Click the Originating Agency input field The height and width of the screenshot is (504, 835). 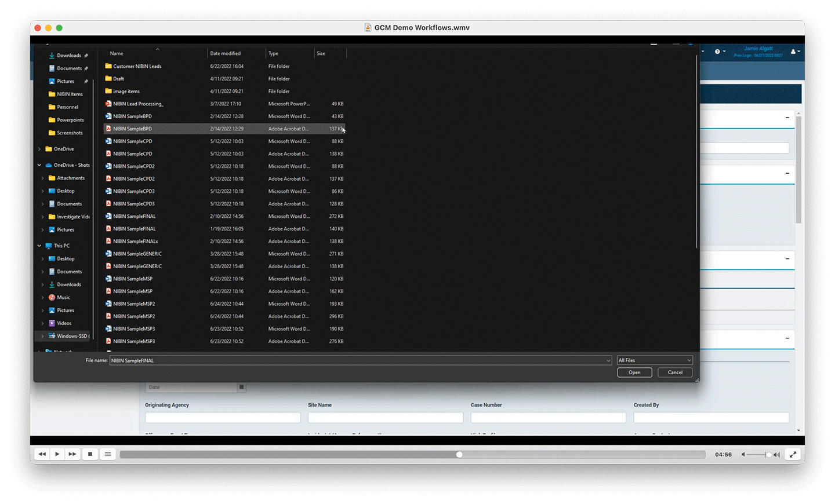223,417
